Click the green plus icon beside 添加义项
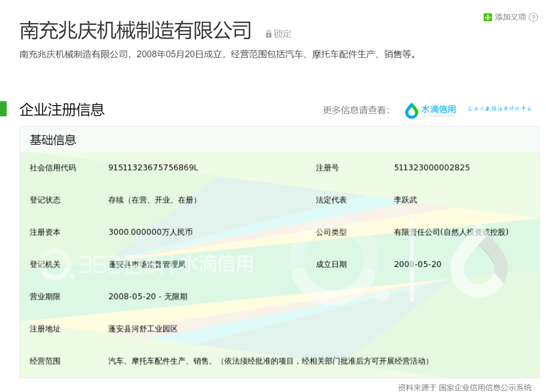This screenshot has width=546, height=392. [x=487, y=17]
